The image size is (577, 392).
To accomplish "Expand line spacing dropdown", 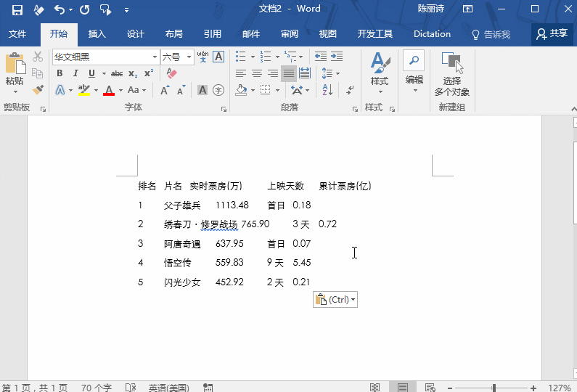I will (x=337, y=73).
